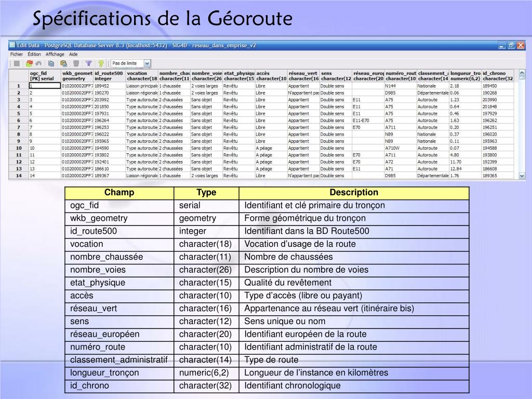Click the grid scrollbar up arrow
Image resolution: width=532 pixels, height=399 pixels.
coord(522,73)
